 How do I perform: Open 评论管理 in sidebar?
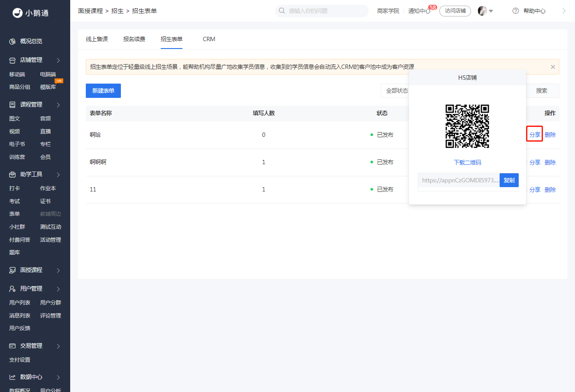[51, 316]
